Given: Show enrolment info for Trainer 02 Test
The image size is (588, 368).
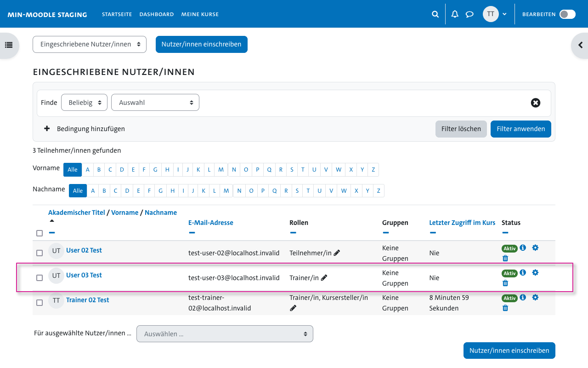Looking at the screenshot, I should (523, 297).
